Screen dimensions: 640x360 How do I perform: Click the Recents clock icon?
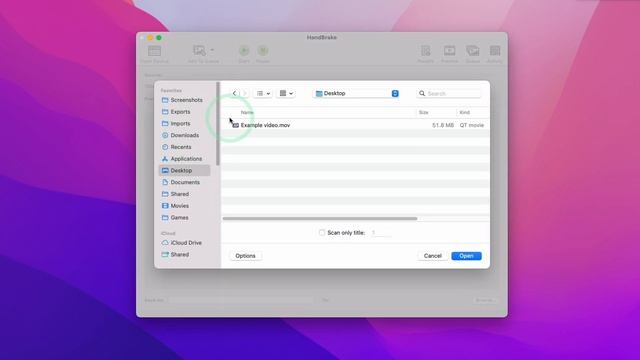pos(165,147)
